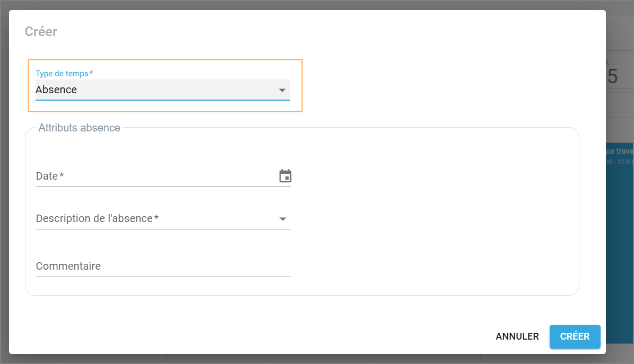Viewport: 634px width, 364px height.
Task: Click the Type de temps label
Action: [x=62, y=74]
